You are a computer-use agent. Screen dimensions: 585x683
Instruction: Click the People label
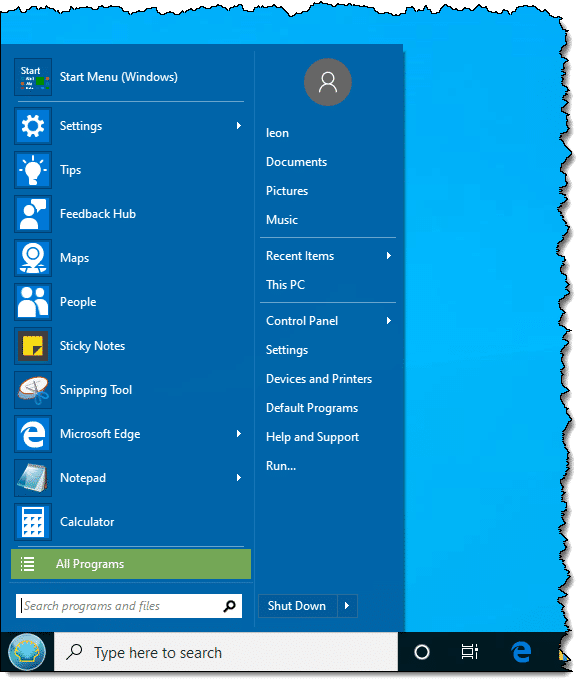pyautogui.click(x=78, y=302)
